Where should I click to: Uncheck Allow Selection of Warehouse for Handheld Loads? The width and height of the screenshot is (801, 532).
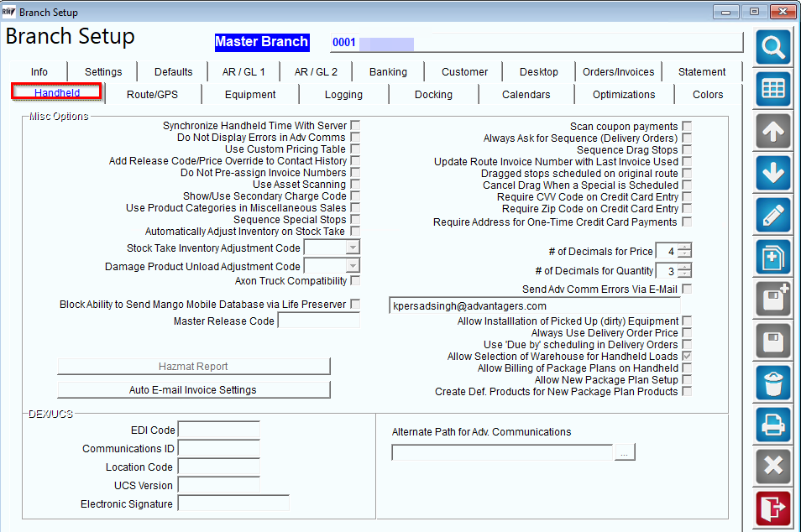pyautogui.click(x=687, y=356)
